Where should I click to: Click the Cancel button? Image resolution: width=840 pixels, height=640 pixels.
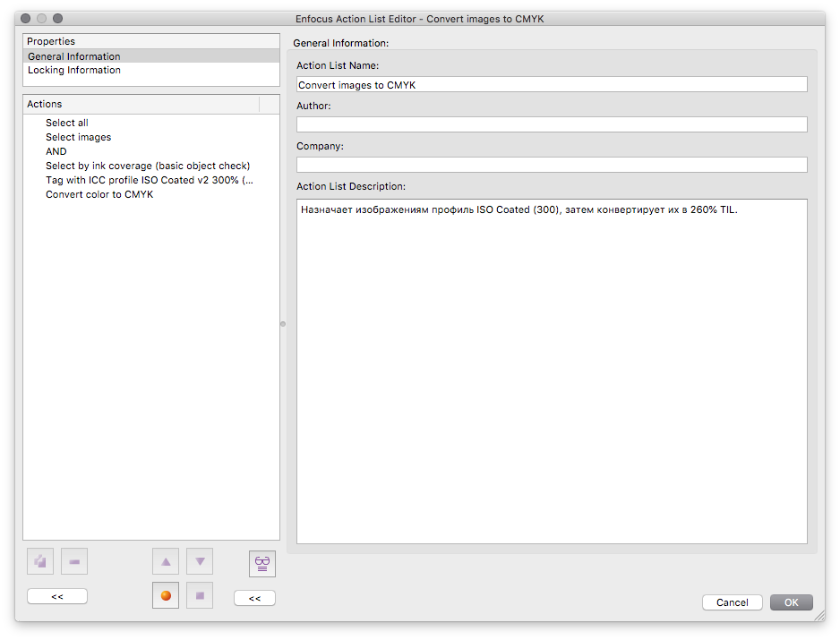click(x=733, y=602)
